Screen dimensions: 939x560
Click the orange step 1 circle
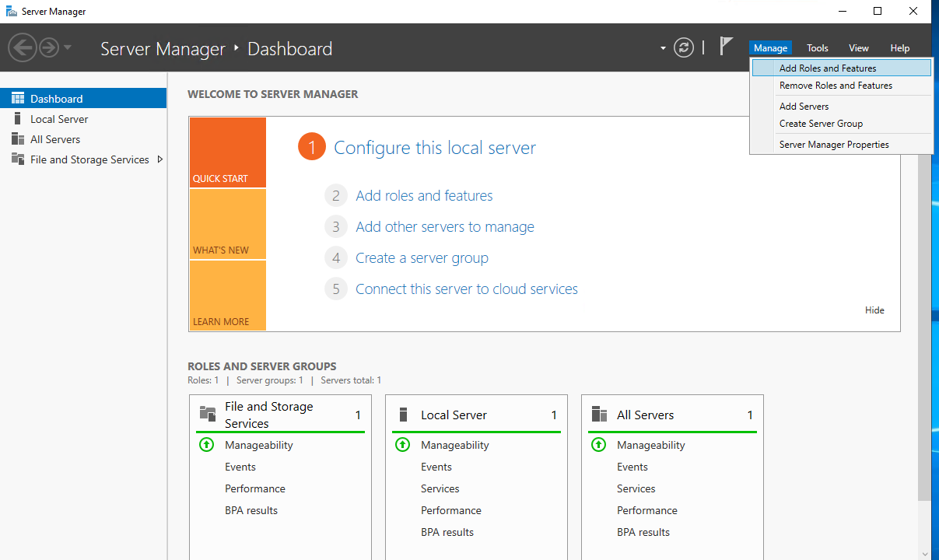pyautogui.click(x=311, y=147)
